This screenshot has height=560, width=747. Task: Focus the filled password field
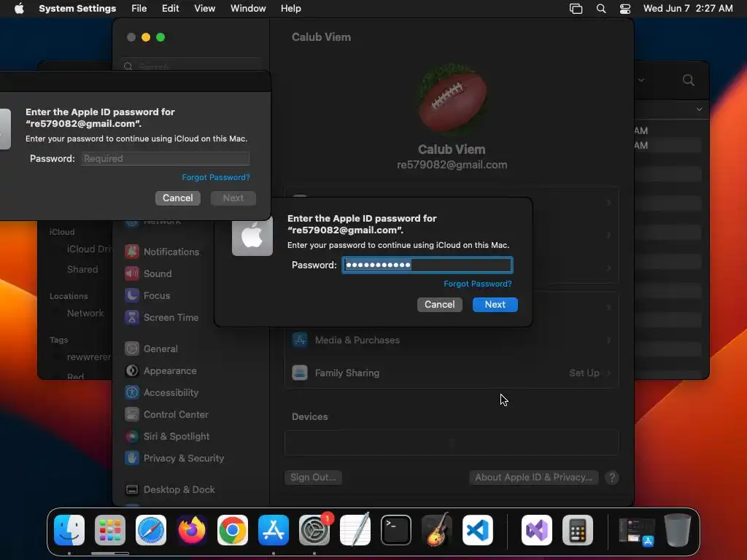(427, 265)
